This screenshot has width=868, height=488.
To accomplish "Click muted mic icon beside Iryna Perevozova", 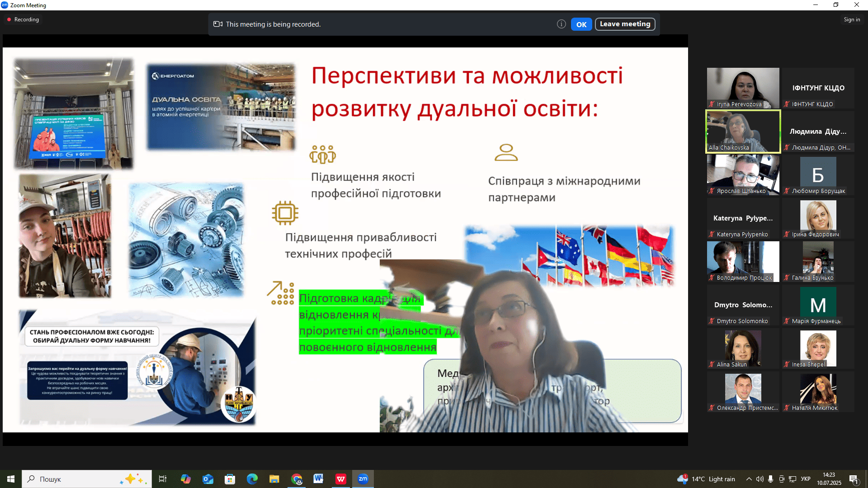I will (x=712, y=104).
